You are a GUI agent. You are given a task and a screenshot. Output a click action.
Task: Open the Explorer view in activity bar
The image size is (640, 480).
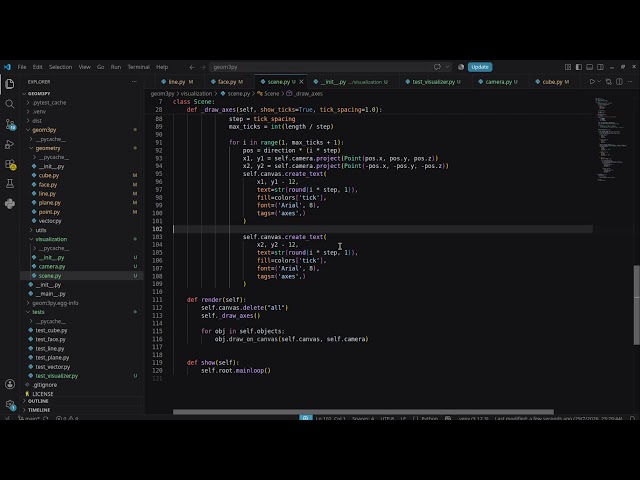10,84
